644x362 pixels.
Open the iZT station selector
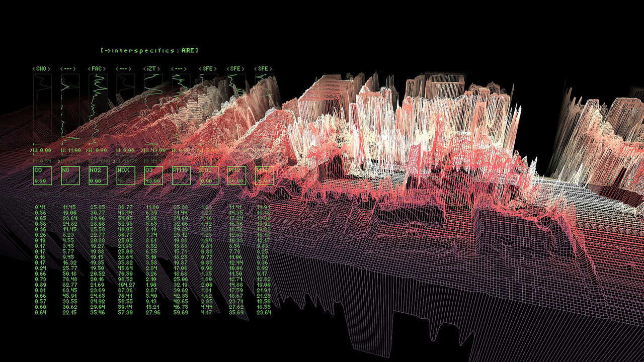152,68
